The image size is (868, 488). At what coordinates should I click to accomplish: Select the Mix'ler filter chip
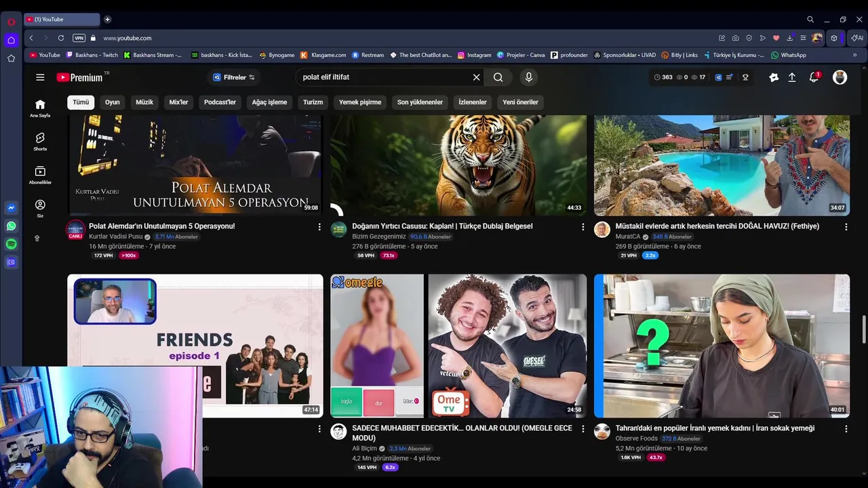click(x=178, y=102)
